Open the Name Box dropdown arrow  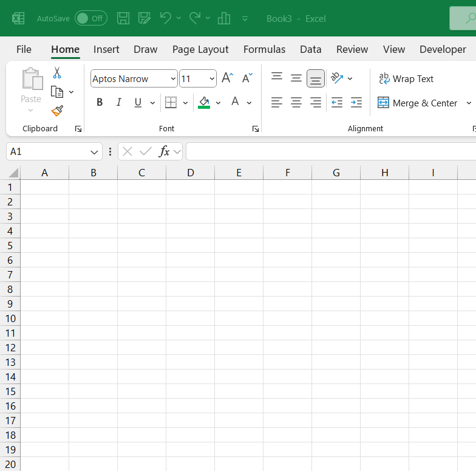[94, 152]
